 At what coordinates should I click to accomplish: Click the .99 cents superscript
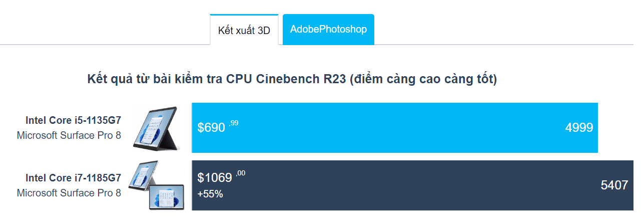234,123
